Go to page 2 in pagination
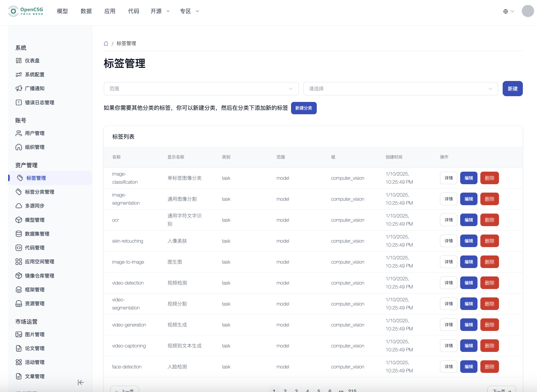 tap(285, 390)
